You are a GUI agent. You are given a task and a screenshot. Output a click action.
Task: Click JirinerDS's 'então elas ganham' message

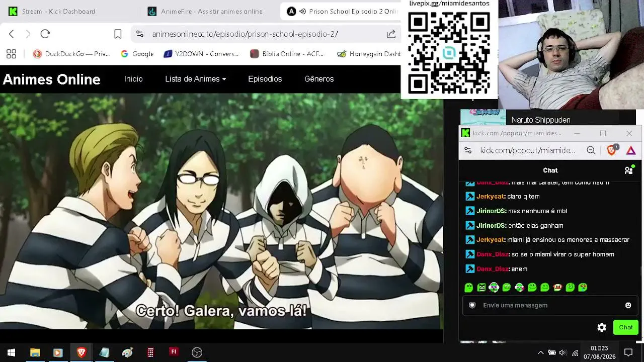(x=514, y=226)
